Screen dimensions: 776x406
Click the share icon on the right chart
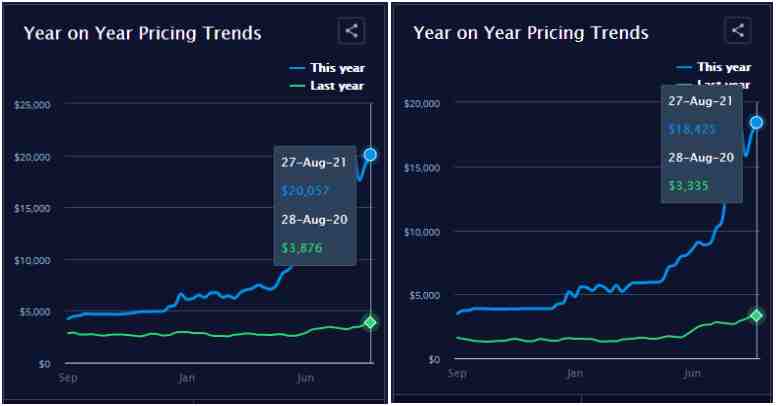(x=738, y=31)
